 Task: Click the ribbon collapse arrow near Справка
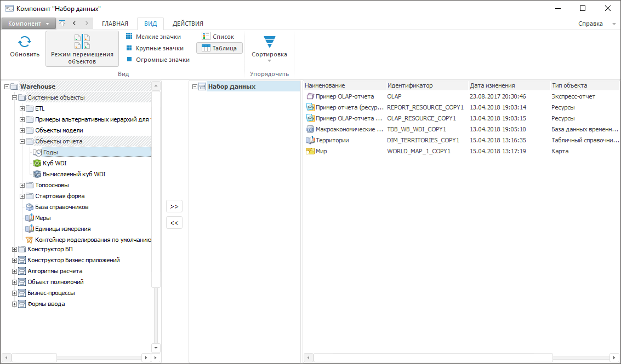[x=614, y=24]
